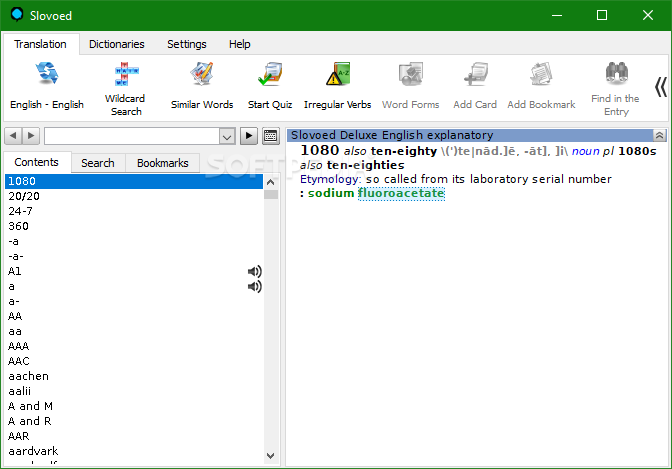Switch dictionary direction English - English
Viewport: 672px width, 469px height.
pyautogui.click(x=47, y=86)
